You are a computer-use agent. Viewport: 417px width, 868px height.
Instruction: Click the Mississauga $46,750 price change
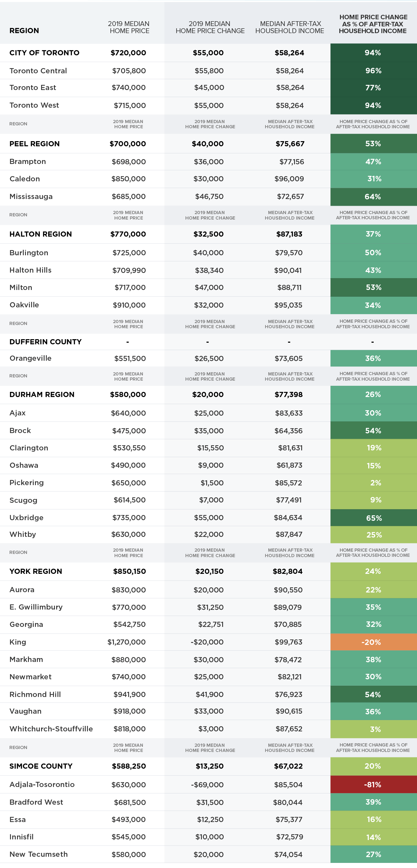coord(209,196)
